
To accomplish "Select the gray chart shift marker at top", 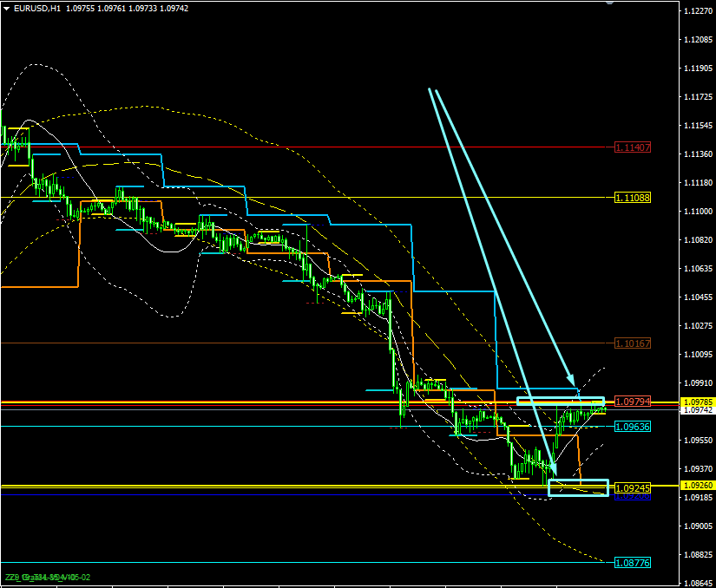I will coord(609,3).
